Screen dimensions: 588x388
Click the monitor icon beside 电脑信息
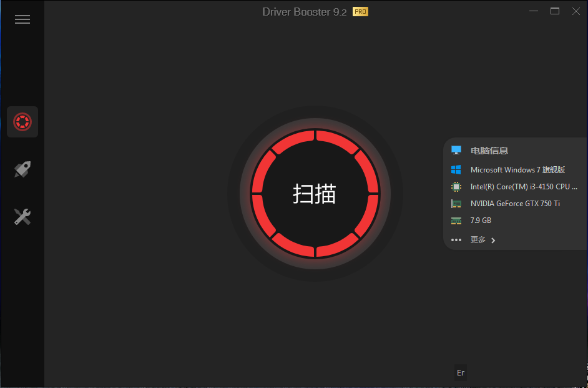(x=456, y=150)
